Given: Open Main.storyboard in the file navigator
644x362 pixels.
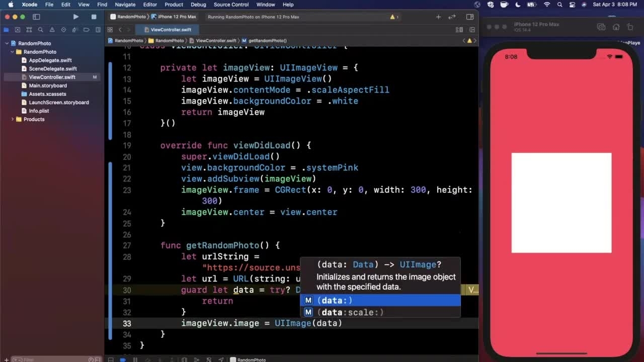Looking at the screenshot, I should [48, 85].
